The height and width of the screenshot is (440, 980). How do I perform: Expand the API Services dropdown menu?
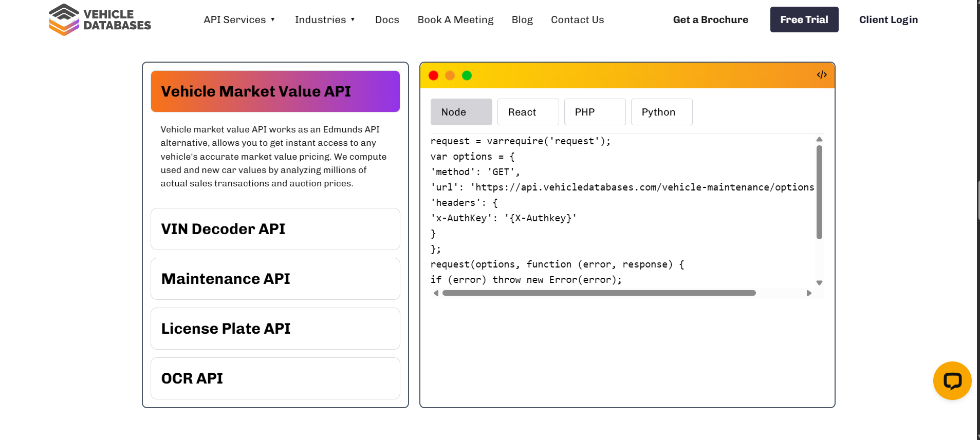pyautogui.click(x=239, y=20)
